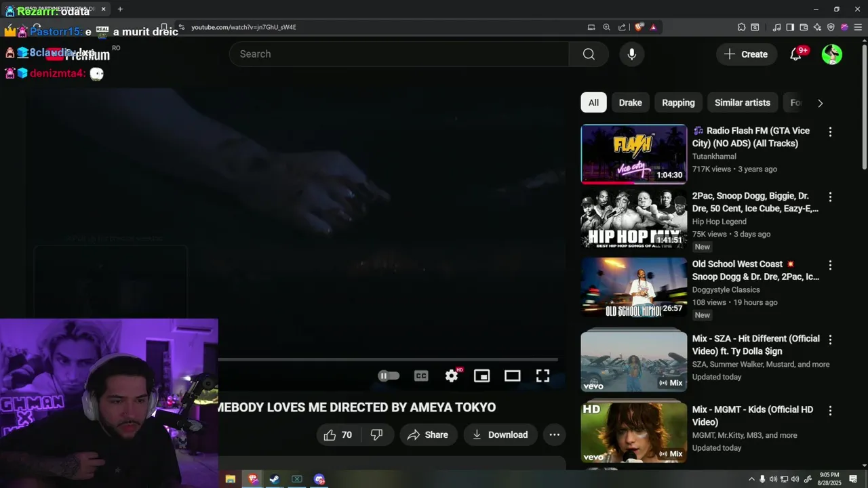The width and height of the screenshot is (868, 488).
Task: Close the current browser tab
Action: click(104, 9)
